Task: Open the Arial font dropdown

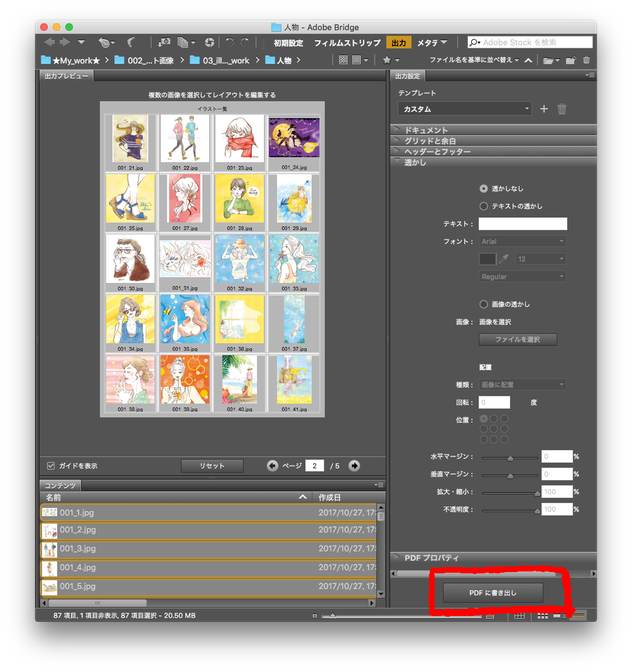Action: 522,241
